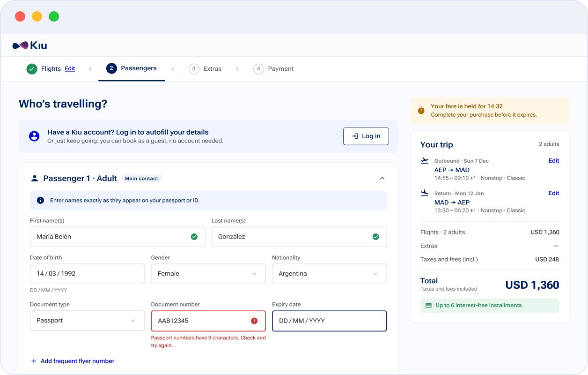Click the 'DD / MM / YYYY' hint under birth date
Viewport: 588px width, 375px height.
pos(49,290)
